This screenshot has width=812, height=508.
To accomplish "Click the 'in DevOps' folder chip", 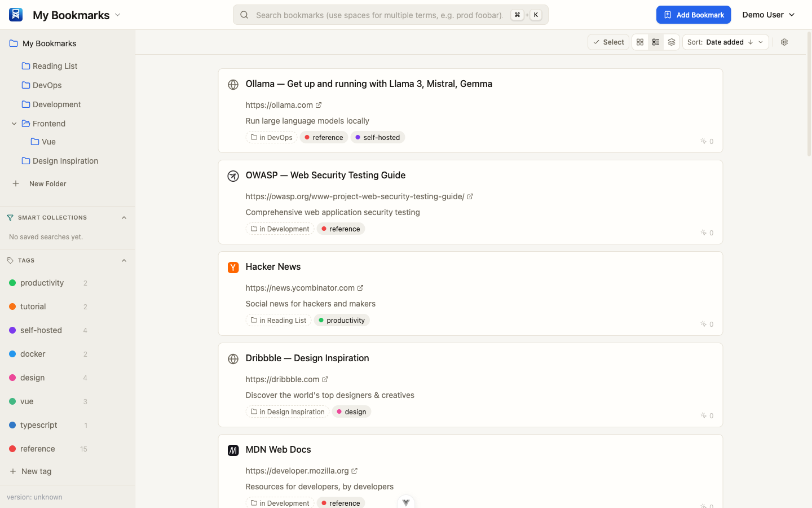I will pyautogui.click(x=271, y=137).
